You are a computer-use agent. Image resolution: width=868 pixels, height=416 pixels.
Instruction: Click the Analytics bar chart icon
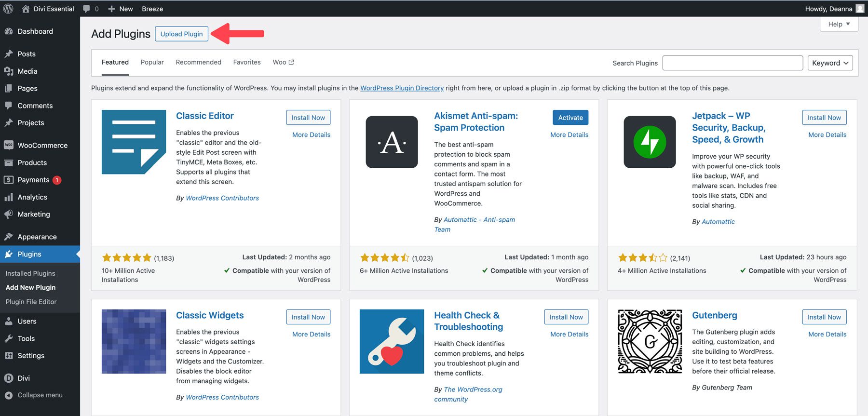(9, 197)
